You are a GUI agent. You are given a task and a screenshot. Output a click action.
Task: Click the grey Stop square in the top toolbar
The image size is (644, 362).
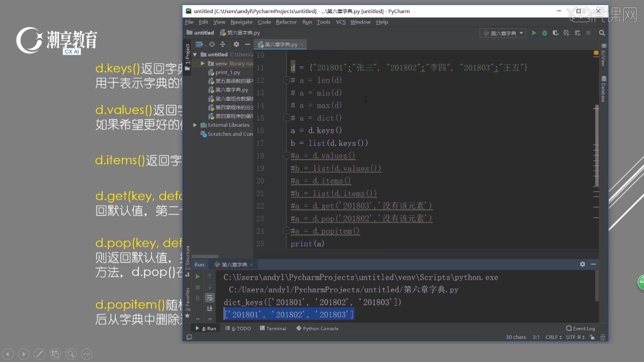pyautogui.click(x=588, y=33)
